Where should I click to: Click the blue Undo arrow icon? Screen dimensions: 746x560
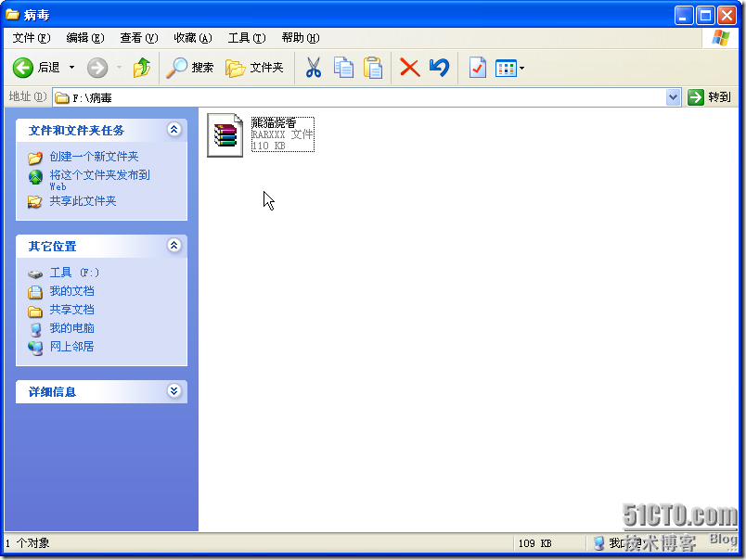coord(439,68)
